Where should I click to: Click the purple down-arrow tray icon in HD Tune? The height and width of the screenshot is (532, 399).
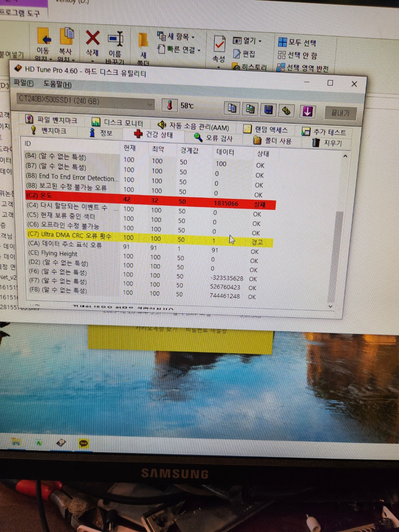(307, 111)
